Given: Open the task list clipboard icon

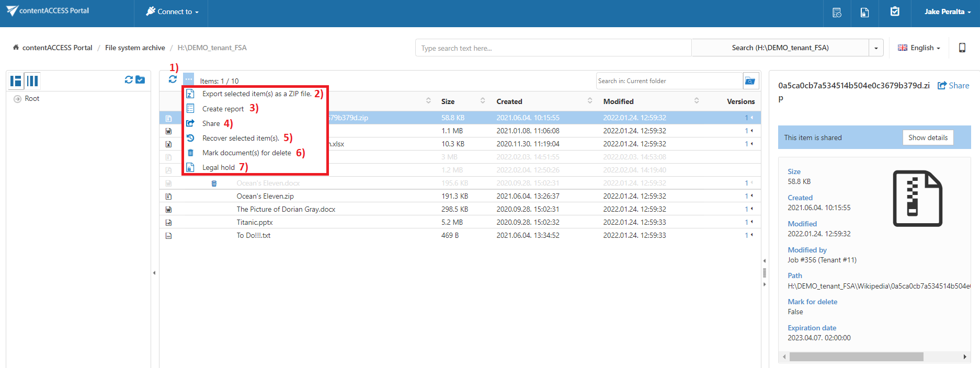Looking at the screenshot, I should pyautogui.click(x=895, y=11).
